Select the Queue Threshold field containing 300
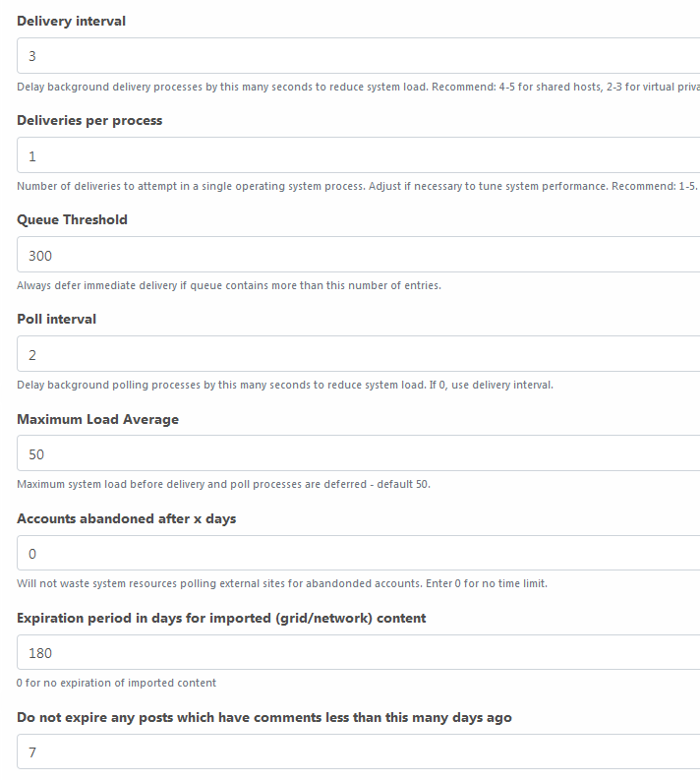 click(359, 255)
